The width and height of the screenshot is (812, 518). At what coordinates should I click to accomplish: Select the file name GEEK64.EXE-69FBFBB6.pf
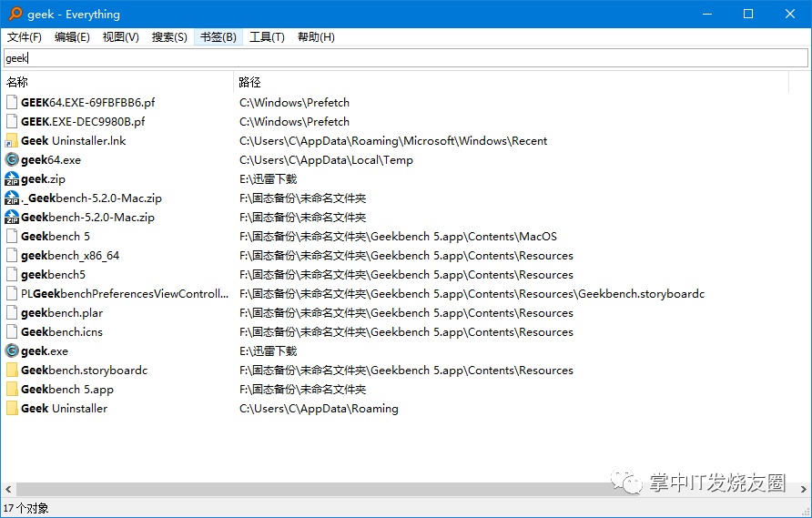point(88,103)
